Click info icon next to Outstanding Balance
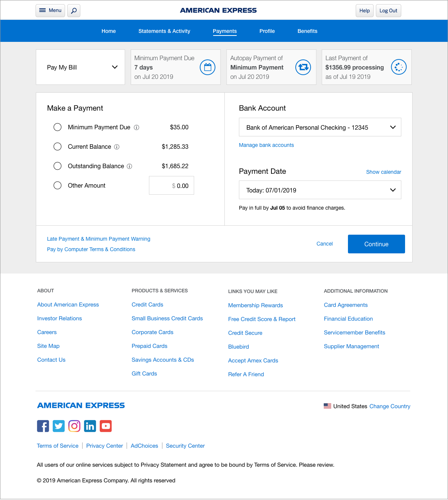 130,166
